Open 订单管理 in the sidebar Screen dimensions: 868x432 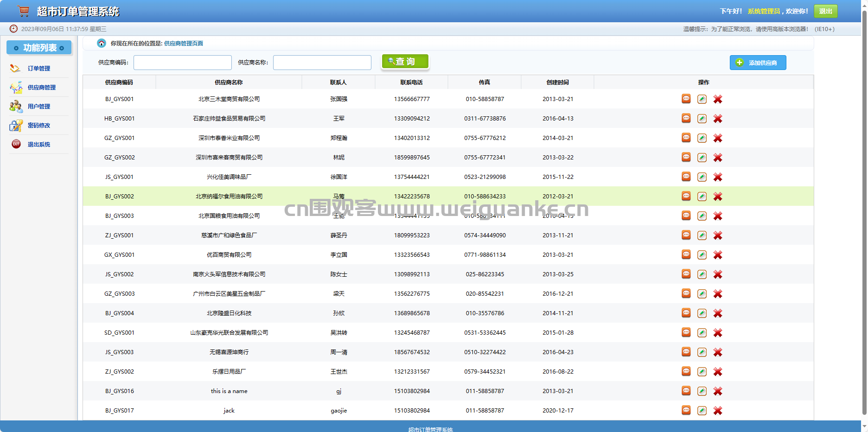pyautogui.click(x=39, y=68)
